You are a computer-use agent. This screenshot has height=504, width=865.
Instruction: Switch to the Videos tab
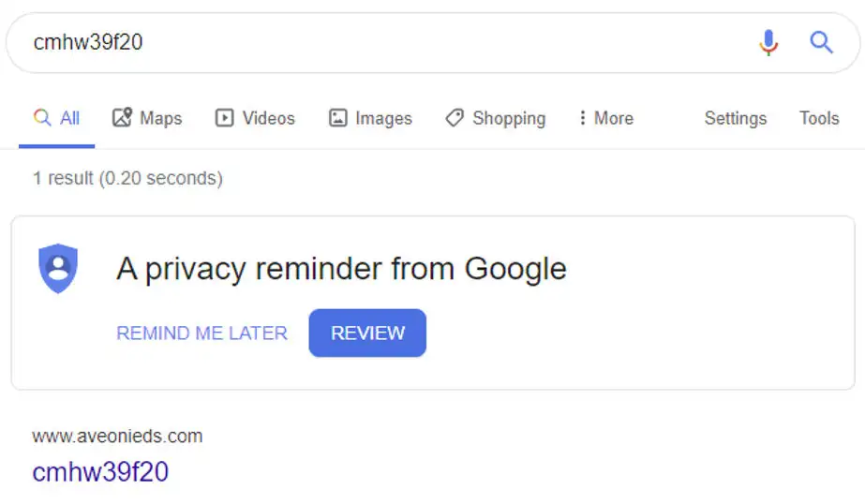point(255,118)
